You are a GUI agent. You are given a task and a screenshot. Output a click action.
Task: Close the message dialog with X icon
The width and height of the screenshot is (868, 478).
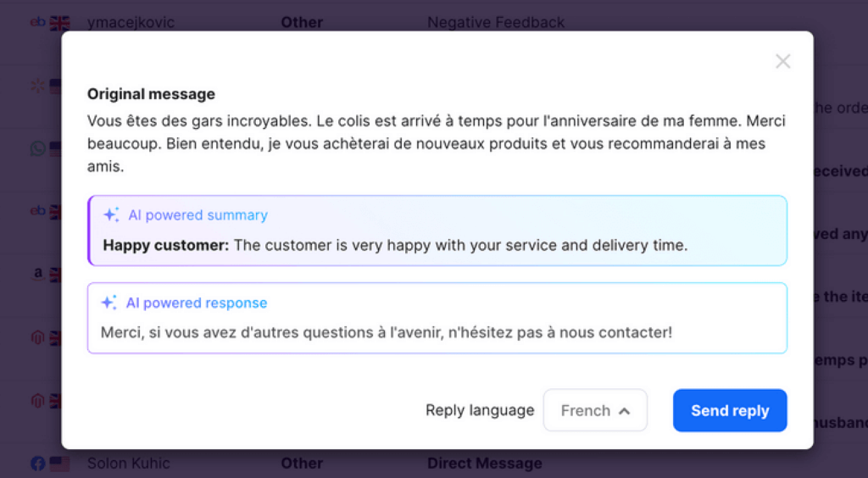(782, 61)
